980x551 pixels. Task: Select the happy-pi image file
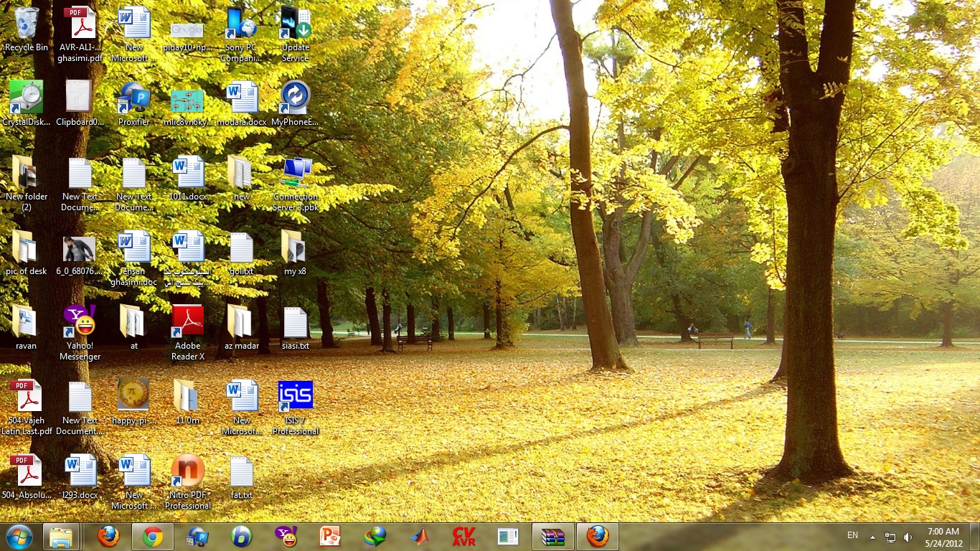tap(134, 402)
